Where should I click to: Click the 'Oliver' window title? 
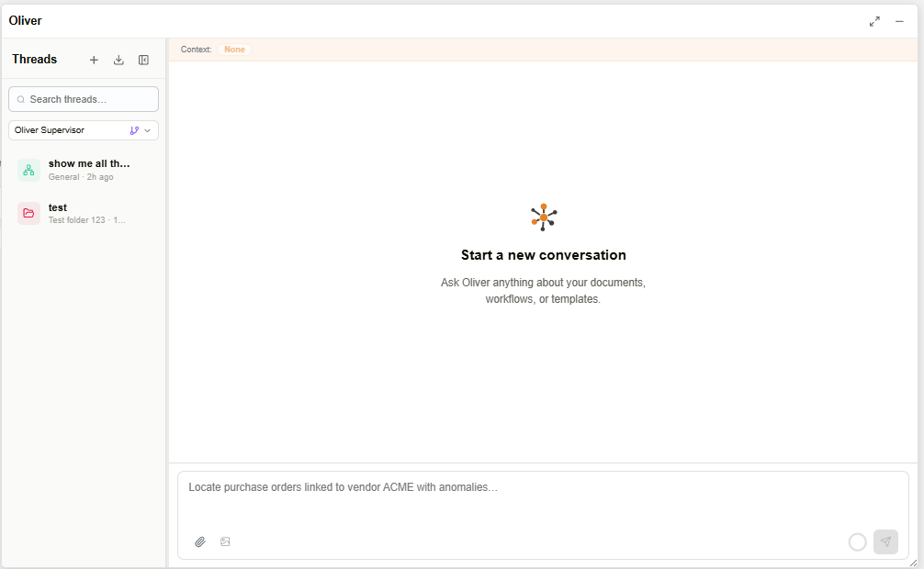(26, 20)
